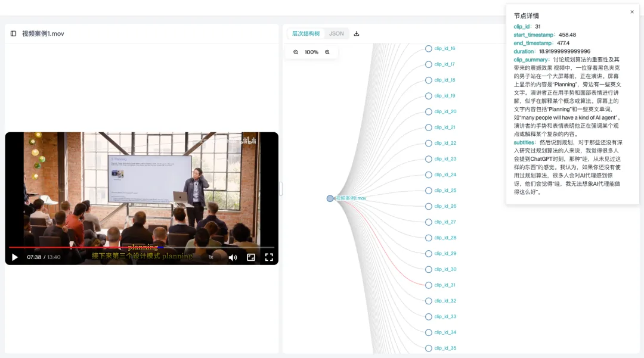Click the 视频案例1.mov file title
644x358 pixels.
43,33
